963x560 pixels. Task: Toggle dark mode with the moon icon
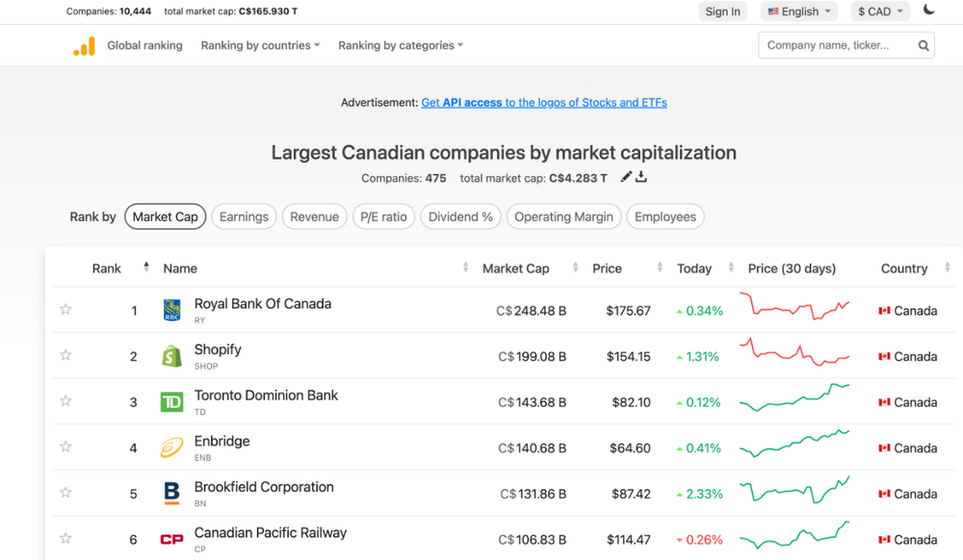(x=928, y=10)
